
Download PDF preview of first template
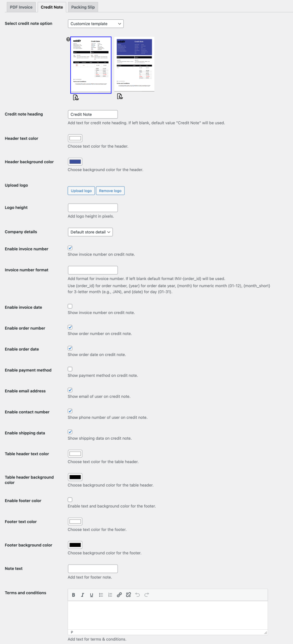[76, 97]
